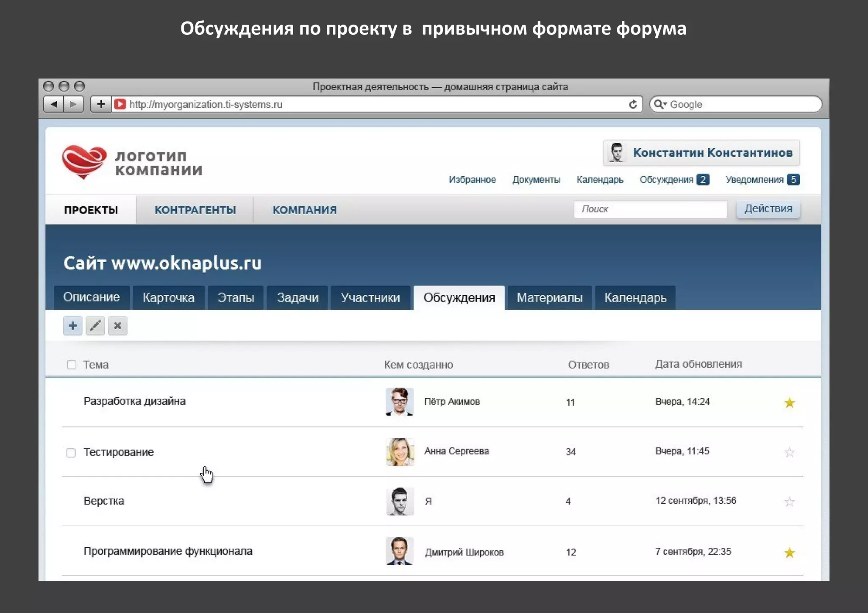Open Уведомления link with badge 5
The height and width of the screenshot is (613, 868).
point(762,180)
